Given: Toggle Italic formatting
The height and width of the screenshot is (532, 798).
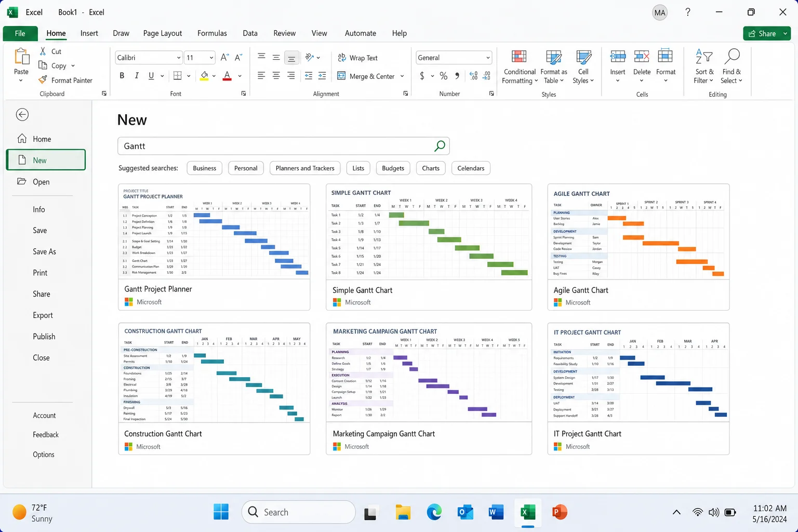Looking at the screenshot, I should click(x=137, y=76).
